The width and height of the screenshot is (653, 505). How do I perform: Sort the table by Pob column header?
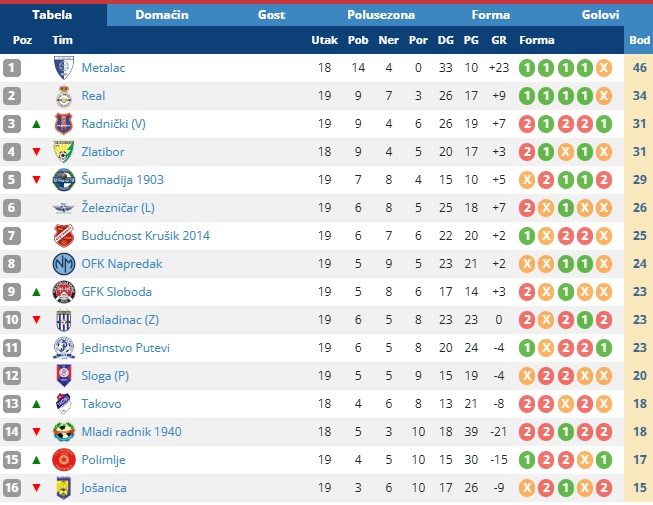[x=357, y=40]
